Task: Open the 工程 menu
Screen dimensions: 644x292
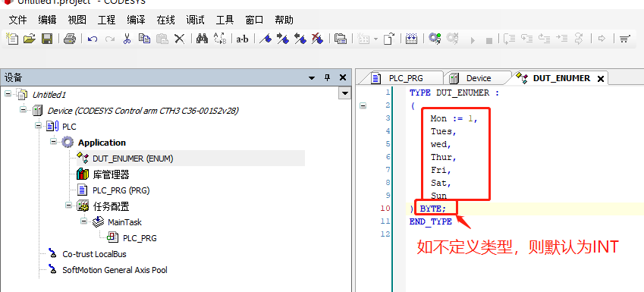Action: click(106, 20)
